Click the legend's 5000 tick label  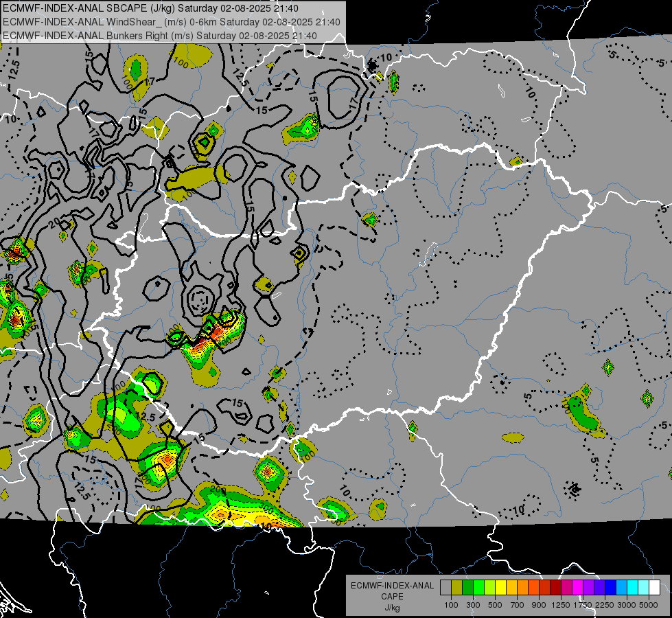(649, 605)
